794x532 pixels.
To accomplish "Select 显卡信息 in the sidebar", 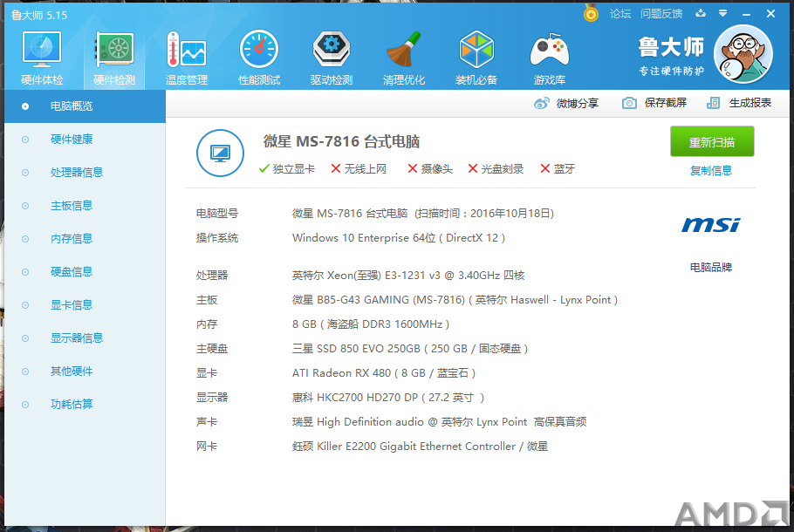I will (x=86, y=305).
